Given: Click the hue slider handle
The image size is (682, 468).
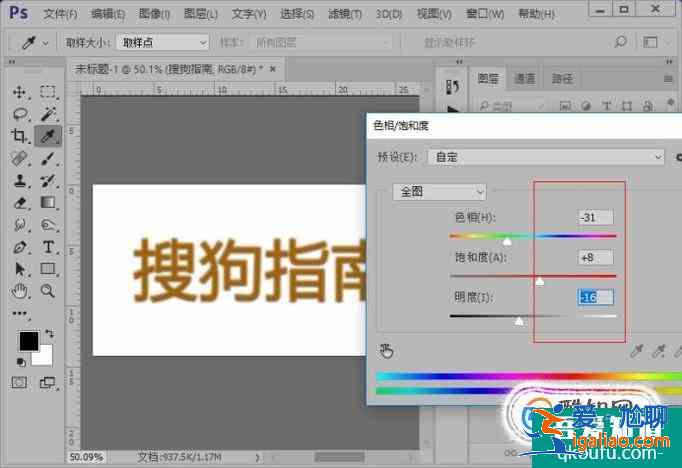Looking at the screenshot, I should 507,241.
